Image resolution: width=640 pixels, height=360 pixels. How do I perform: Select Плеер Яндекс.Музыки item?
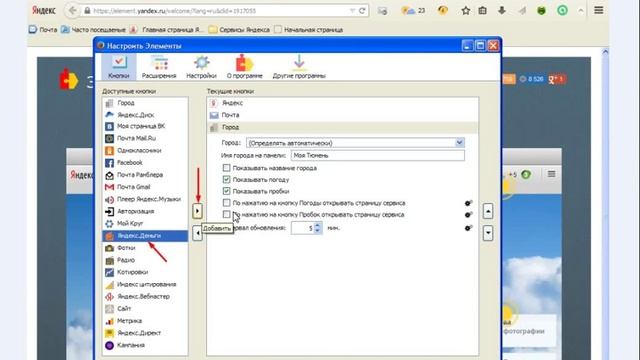[x=145, y=199]
